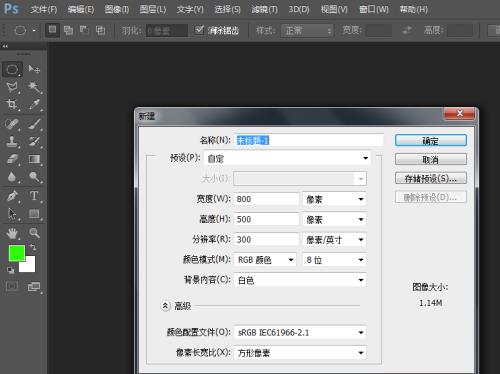
Task: Click the Save Preset (S) button
Action: 431,178
